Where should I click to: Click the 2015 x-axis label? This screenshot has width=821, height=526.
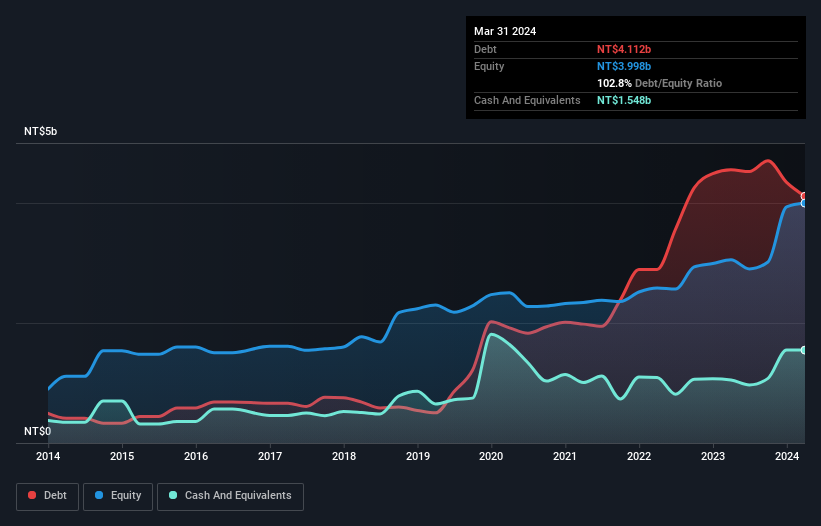coord(122,456)
